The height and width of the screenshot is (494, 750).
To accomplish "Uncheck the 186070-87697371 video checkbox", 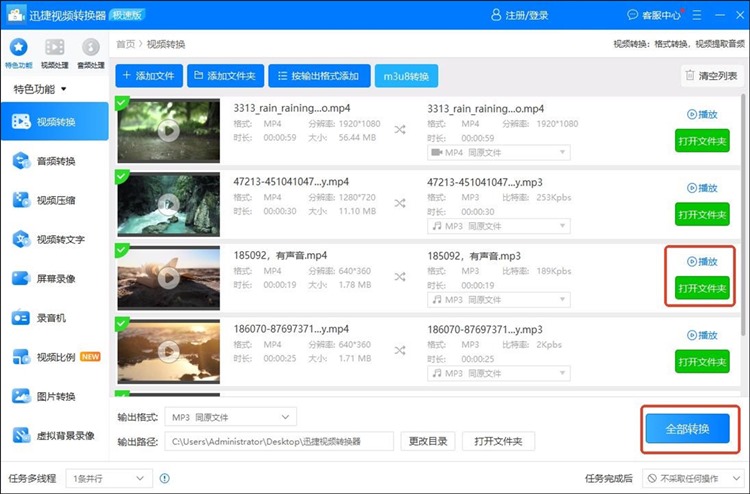I will pyautogui.click(x=122, y=323).
